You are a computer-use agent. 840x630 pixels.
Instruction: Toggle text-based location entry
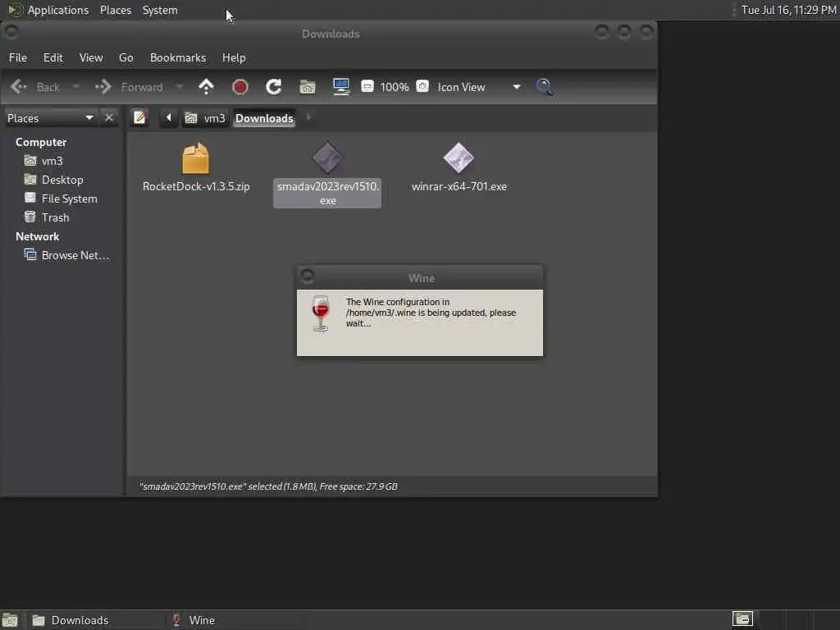point(139,118)
